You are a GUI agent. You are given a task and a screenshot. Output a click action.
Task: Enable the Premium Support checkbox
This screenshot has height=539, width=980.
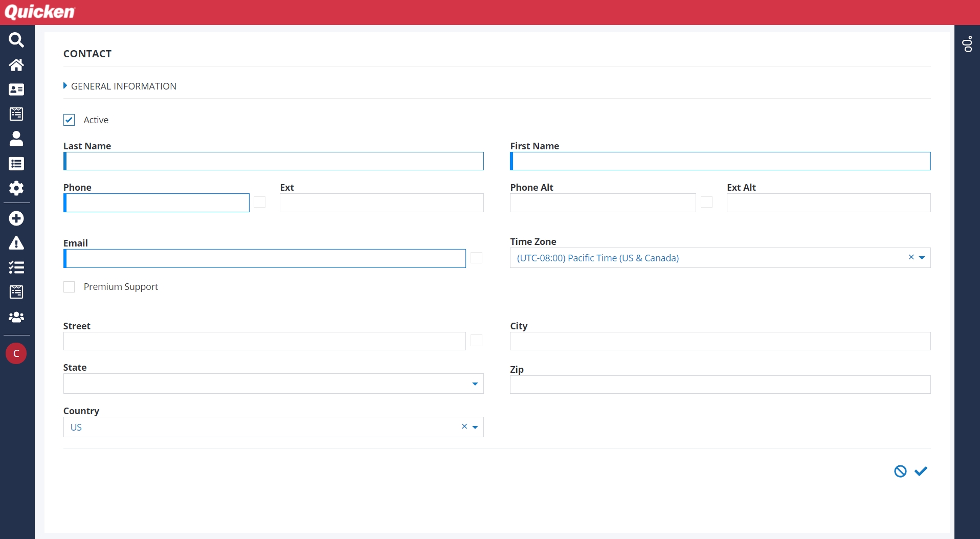coord(69,287)
